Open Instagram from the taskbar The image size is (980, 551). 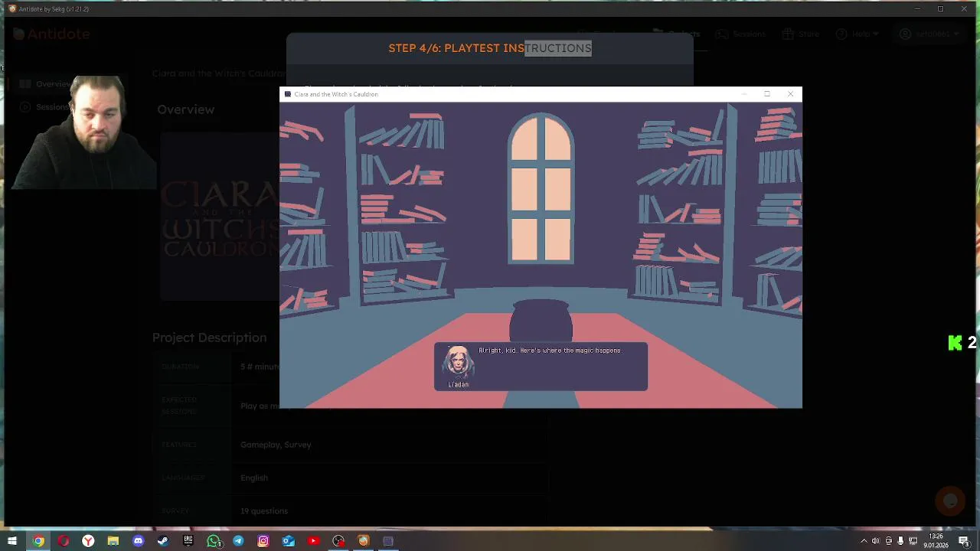pos(263,541)
